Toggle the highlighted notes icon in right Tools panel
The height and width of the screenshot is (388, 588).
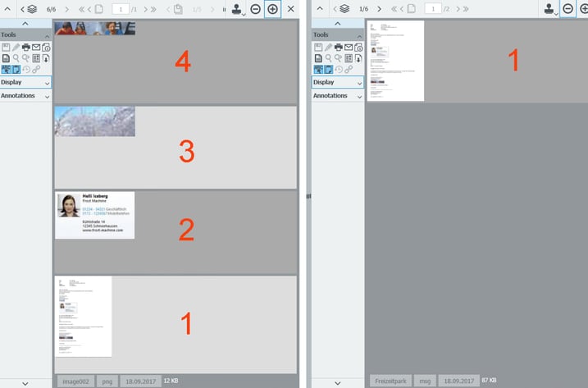[329, 70]
